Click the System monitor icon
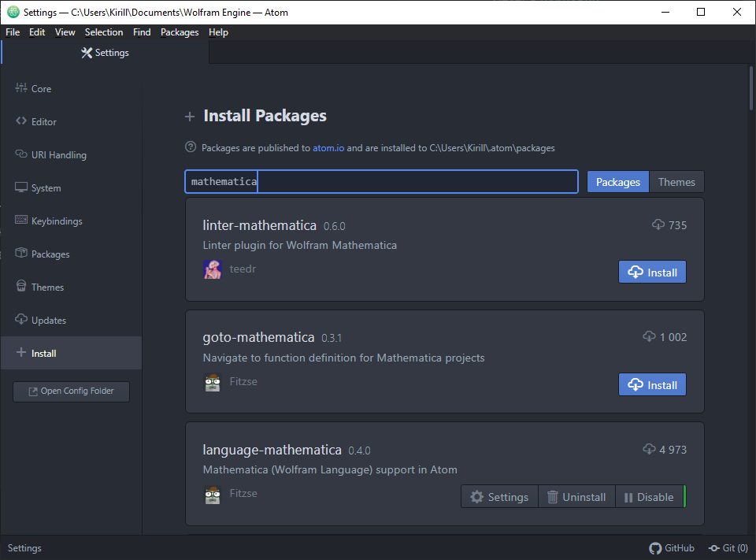Screen dimensions: 756x560 (21, 187)
